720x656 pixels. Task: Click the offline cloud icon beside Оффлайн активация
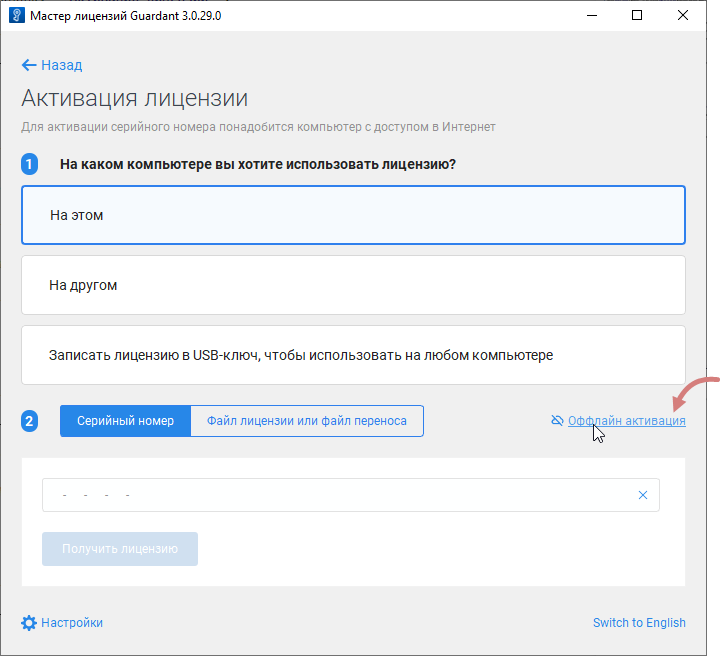557,421
